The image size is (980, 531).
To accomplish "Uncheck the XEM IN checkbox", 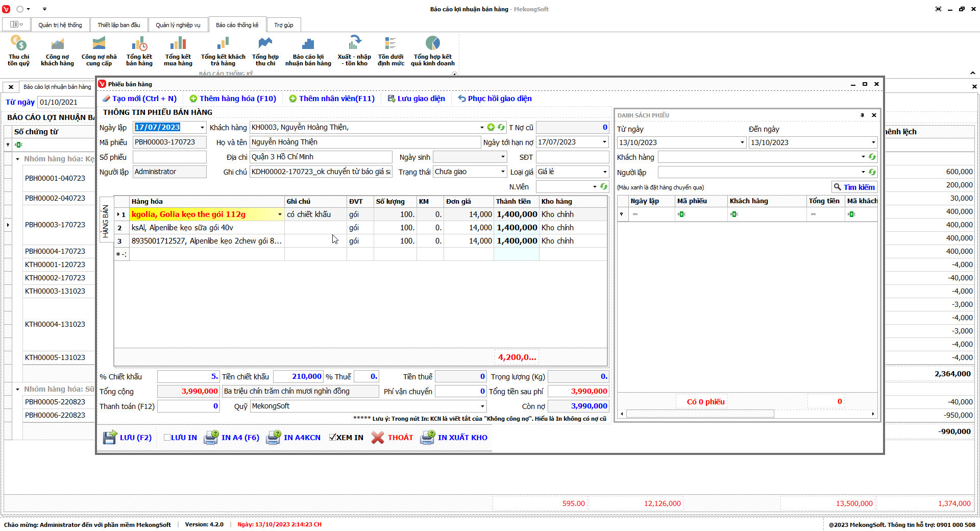I will (x=333, y=438).
